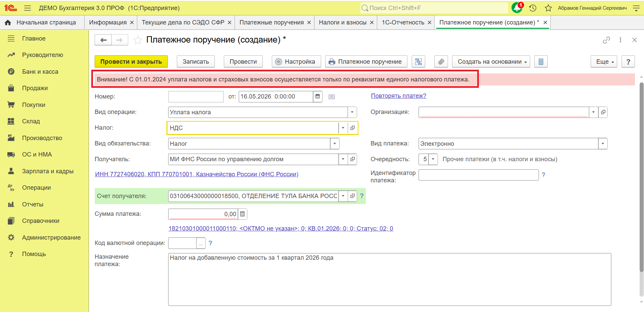Click the search field Поиск Ctrl+Shift+F
644x312 pixels.
(x=434, y=8)
